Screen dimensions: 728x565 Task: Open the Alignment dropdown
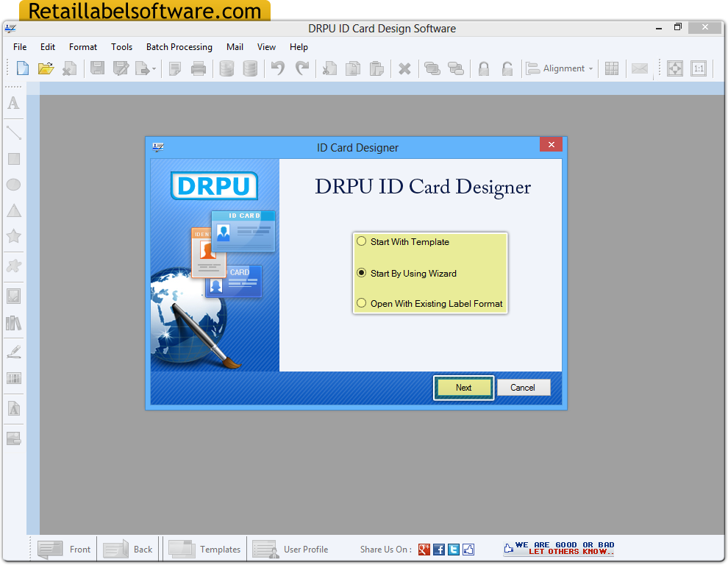pos(560,68)
